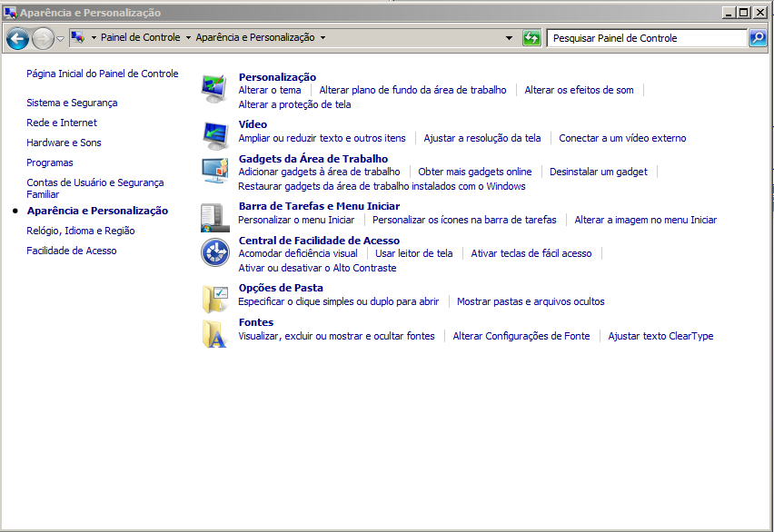This screenshot has height=532, width=774.
Task: Click Obter mais gadgets online
Action: point(475,172)
